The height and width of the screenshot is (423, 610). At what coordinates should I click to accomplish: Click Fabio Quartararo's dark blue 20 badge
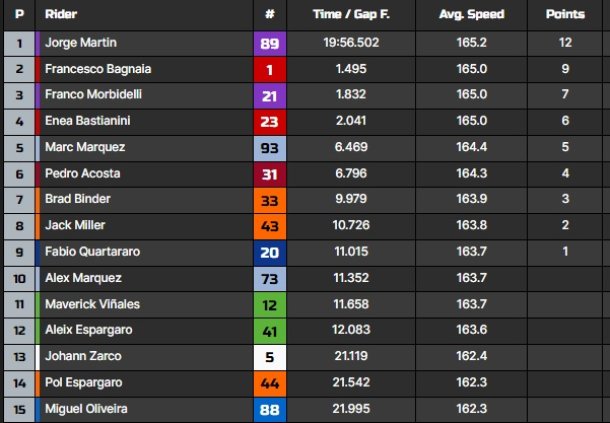pyautogui.click(x=270, y=253)
